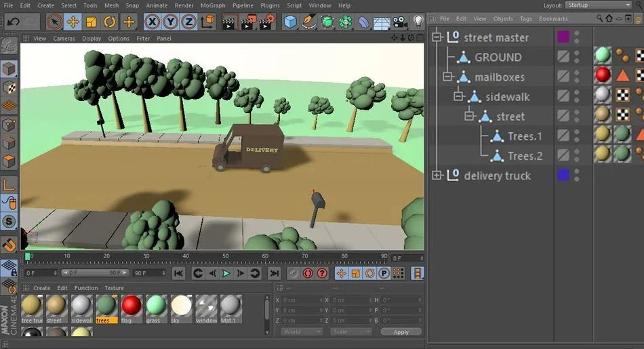Open the Layout Startup dropdown

pyautogui.click(x=599, y=5)
